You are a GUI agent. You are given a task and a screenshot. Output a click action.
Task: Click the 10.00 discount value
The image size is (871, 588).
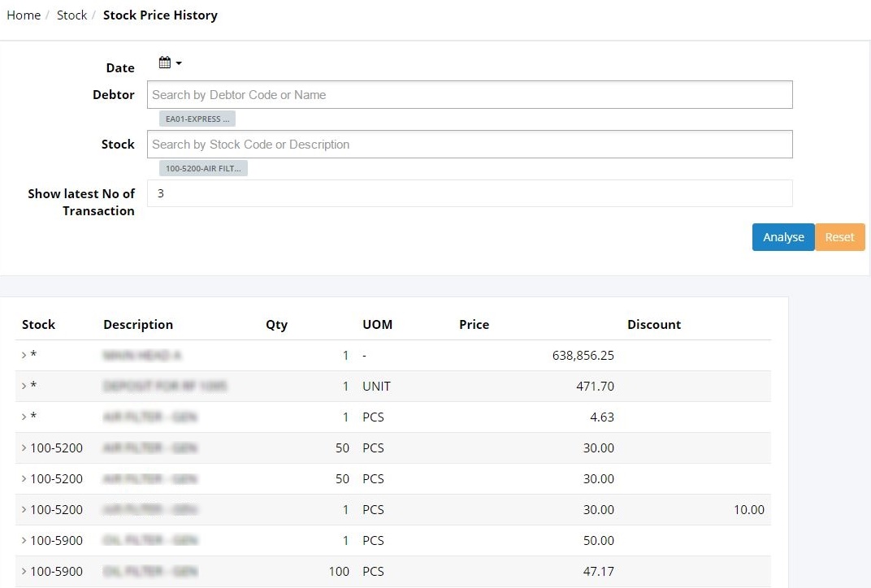coord(749,509)
